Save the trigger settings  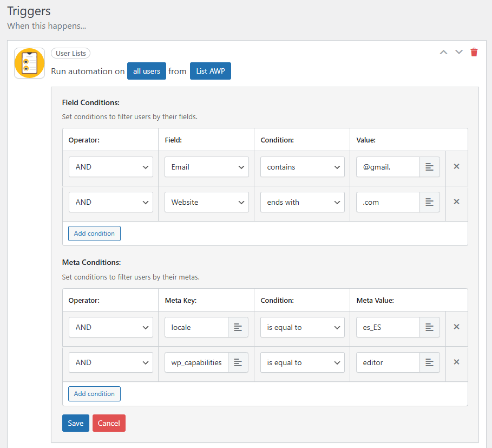[x=76, y=423]
